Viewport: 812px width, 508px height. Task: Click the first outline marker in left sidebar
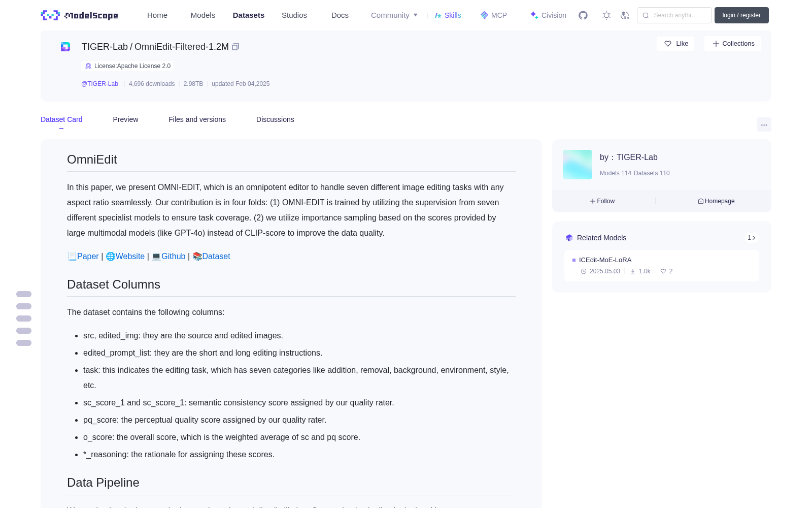pos(24,294)
